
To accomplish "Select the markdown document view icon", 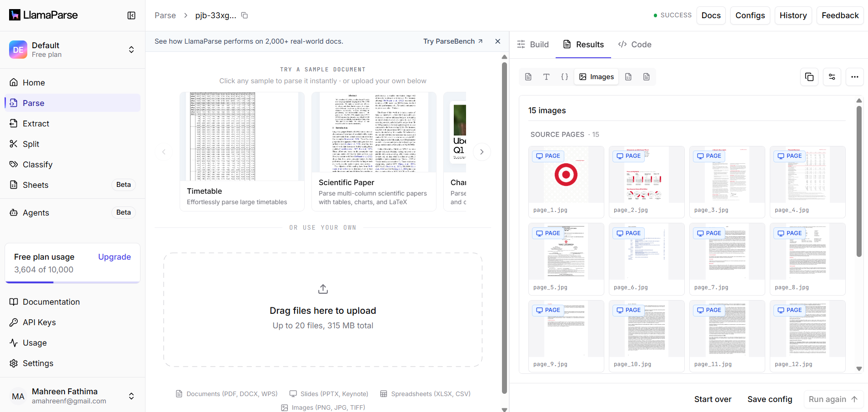I will (528, 77).
